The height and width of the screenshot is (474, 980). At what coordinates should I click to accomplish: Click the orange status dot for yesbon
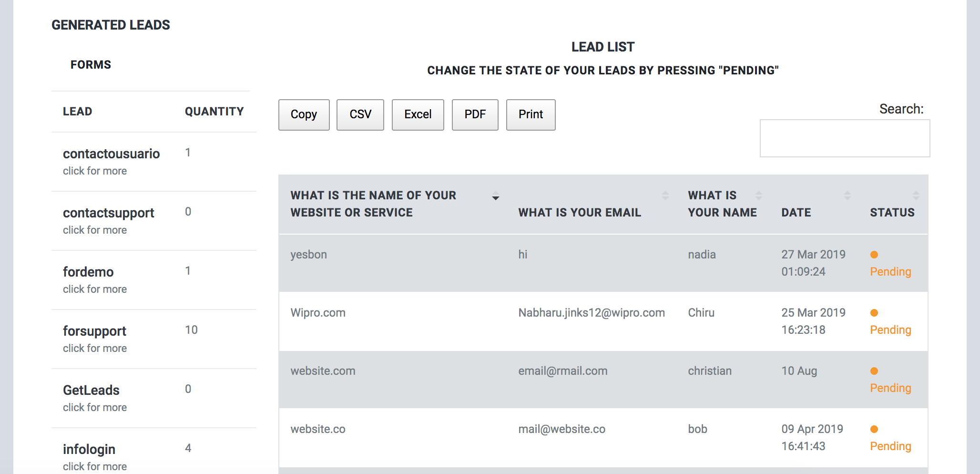tap(874, 255)
